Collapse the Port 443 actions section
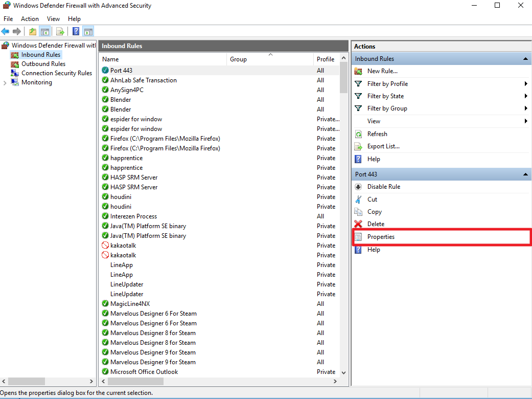 [525, 174]
